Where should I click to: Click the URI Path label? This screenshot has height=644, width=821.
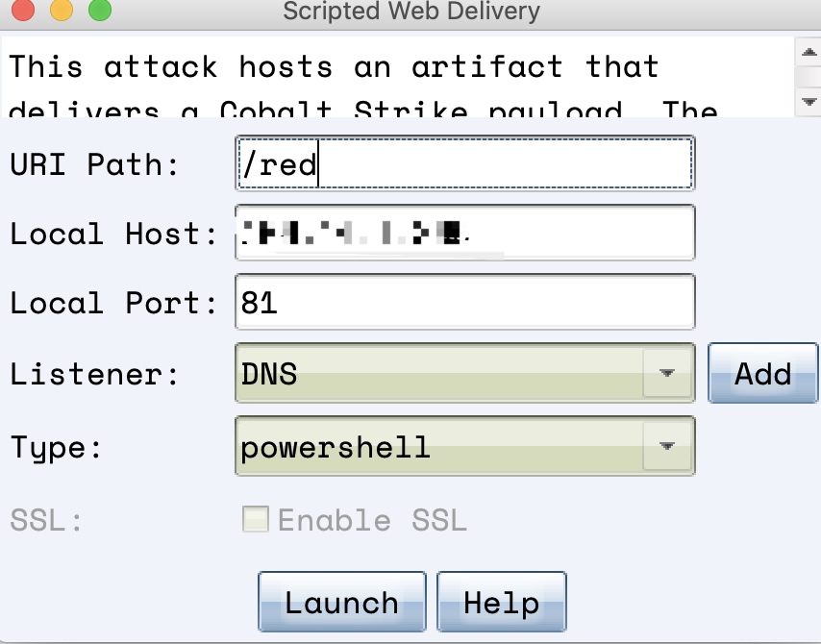(x=94, y=164)
